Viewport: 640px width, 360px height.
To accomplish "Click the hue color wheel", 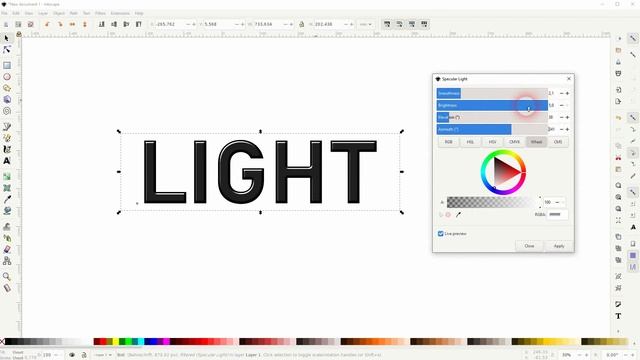I will coord(503,172).
